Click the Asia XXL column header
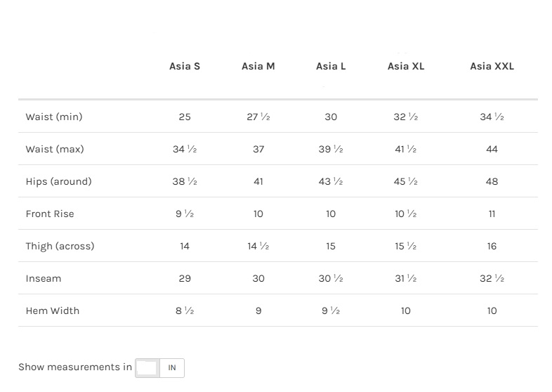The image size is (552, 392). [492, 66]
